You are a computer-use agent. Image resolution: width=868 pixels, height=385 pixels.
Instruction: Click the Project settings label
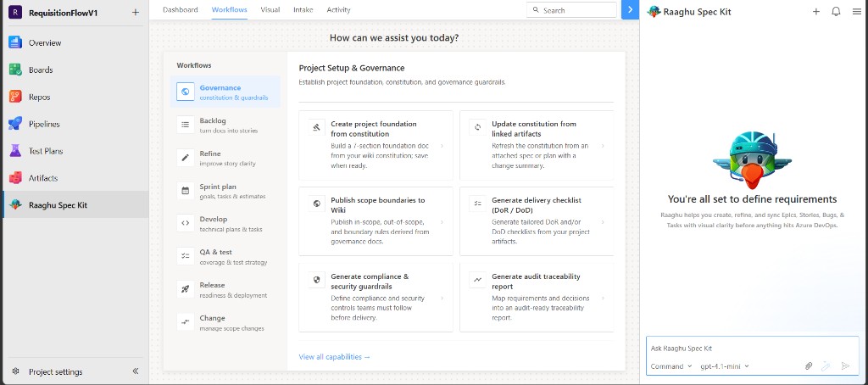click(x=56, y=371)
